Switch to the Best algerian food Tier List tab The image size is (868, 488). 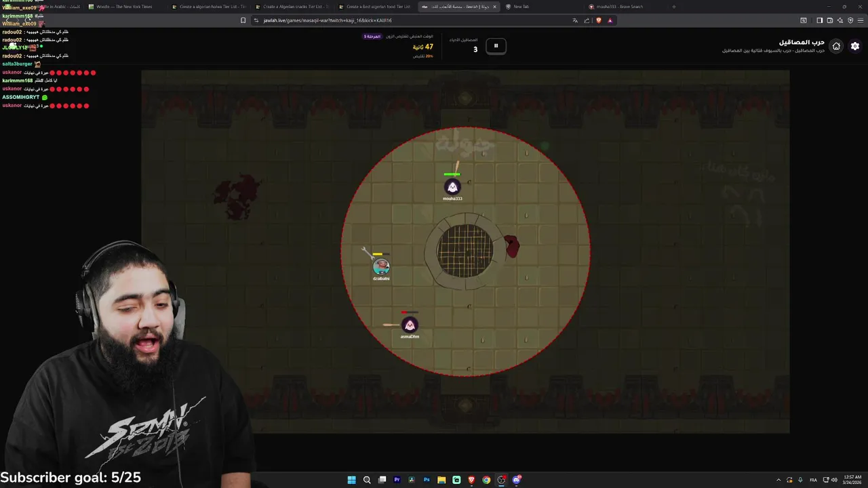(x=375, y=7)
